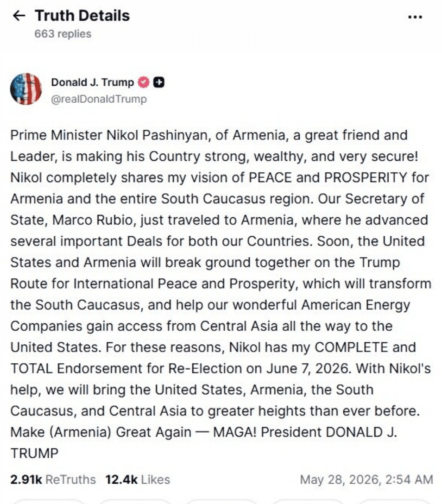442x504 pixels.
Task: Show the 2.91k ReTruths list
Action: click(x=53, y=479)
